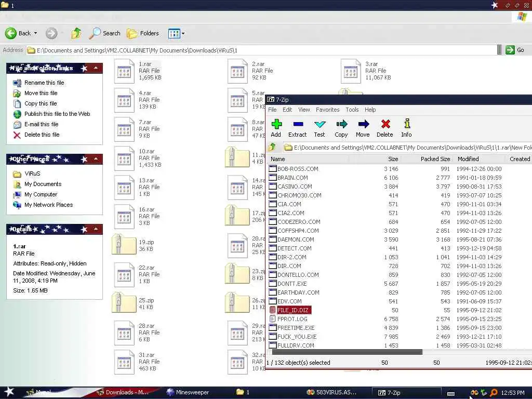This screenshot has width=532, height=399.
Task: Click the Explorer Up folder icon
Action: pos(76,33)
